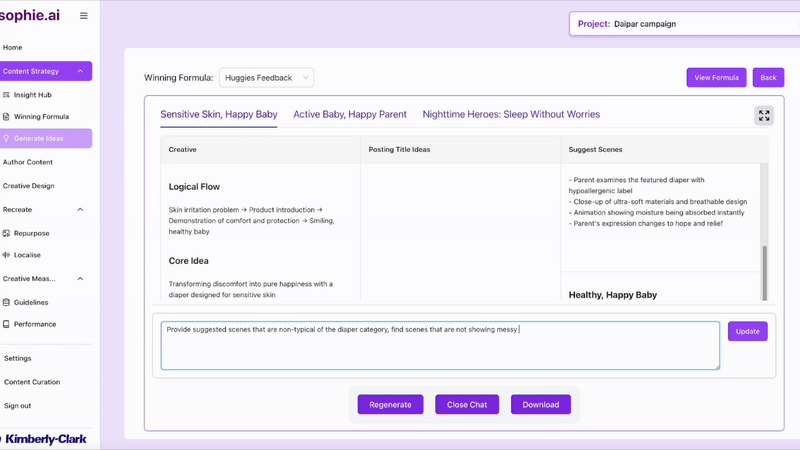This screenshot has height=450, width=800.
Task: Go to Home in sidebar
Action: tap(12, 47)
